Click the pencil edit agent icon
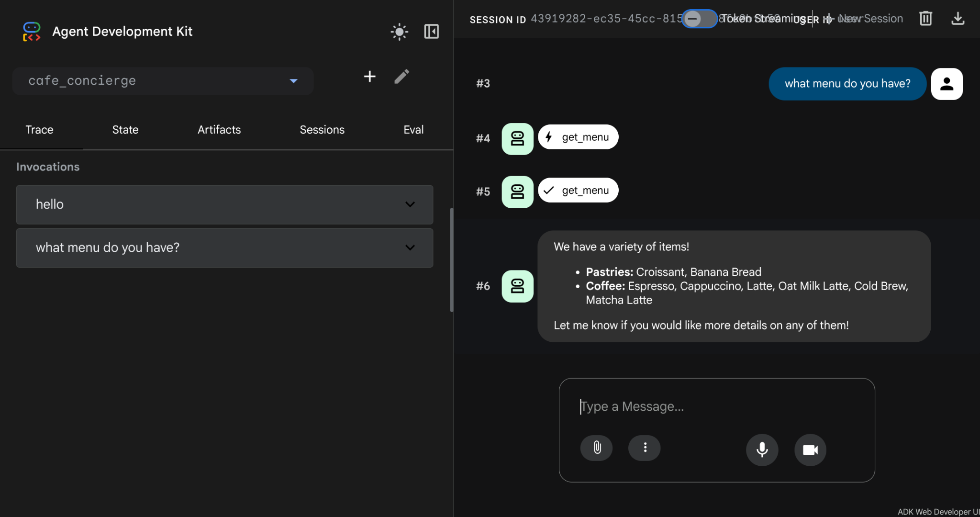Viewport: 980px width, 517px height. pos(401,77)
